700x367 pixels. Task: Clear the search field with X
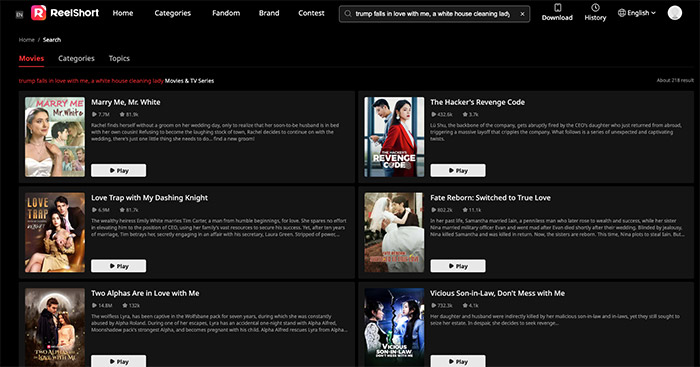click(x=522, y=14)
